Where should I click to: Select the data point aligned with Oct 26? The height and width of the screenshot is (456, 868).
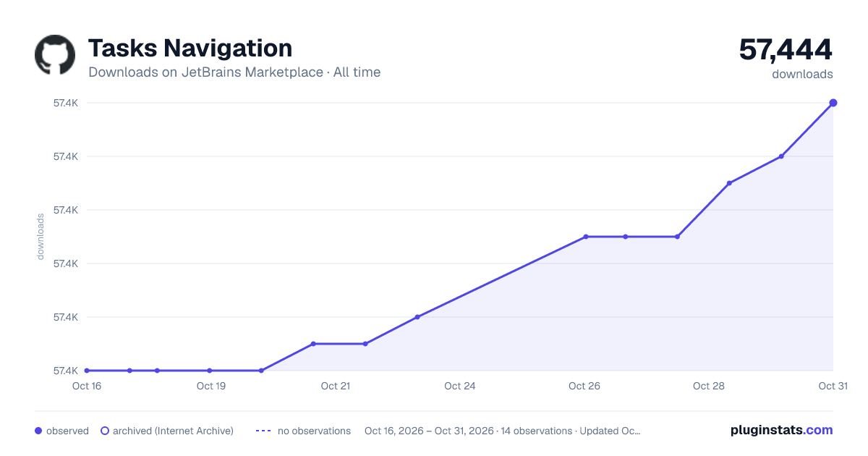[x=586, y=237]
